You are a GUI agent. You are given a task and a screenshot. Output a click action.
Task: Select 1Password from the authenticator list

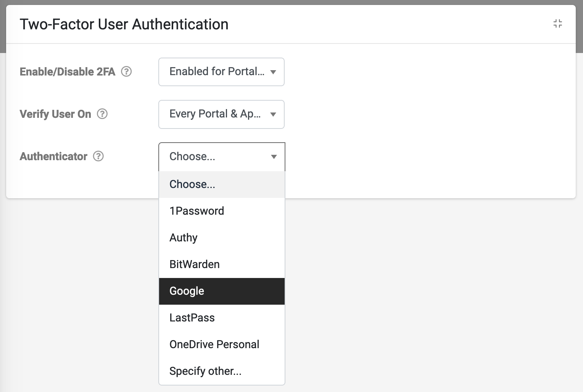(222, 211)
